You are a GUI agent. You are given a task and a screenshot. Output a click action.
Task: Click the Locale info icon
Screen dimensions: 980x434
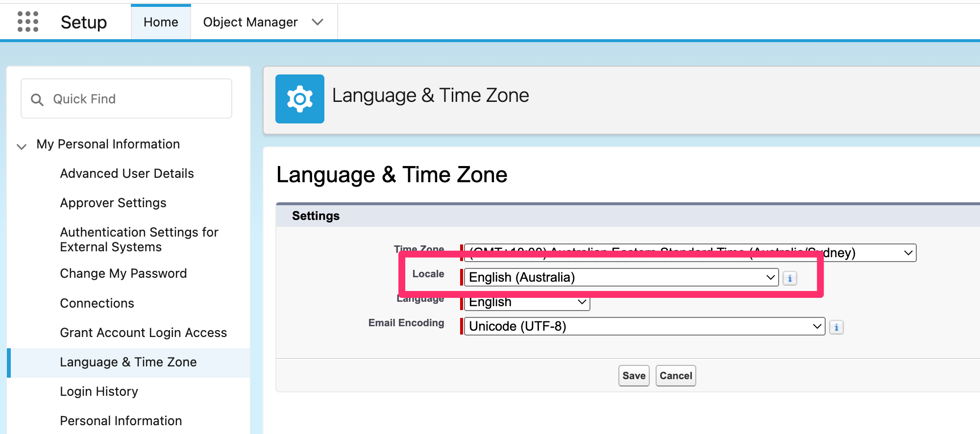click(789, 278)
